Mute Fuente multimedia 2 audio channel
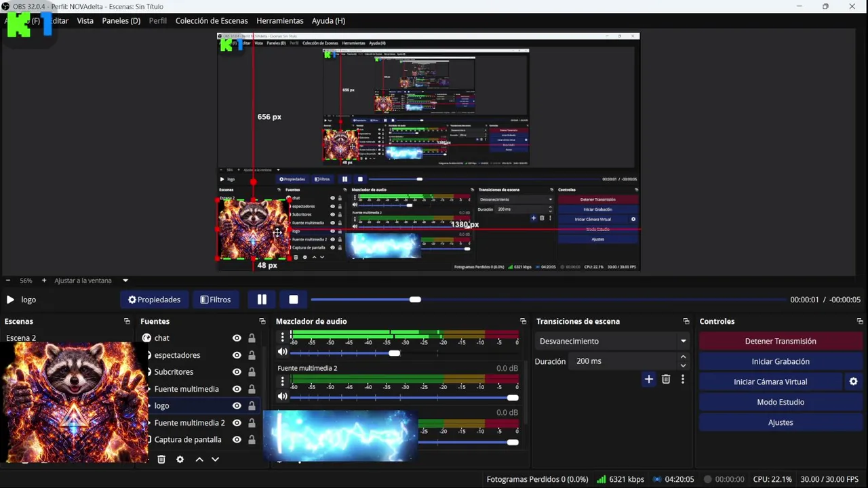Image resolution: width=868 pixels, height=488 pixels. 283,397
